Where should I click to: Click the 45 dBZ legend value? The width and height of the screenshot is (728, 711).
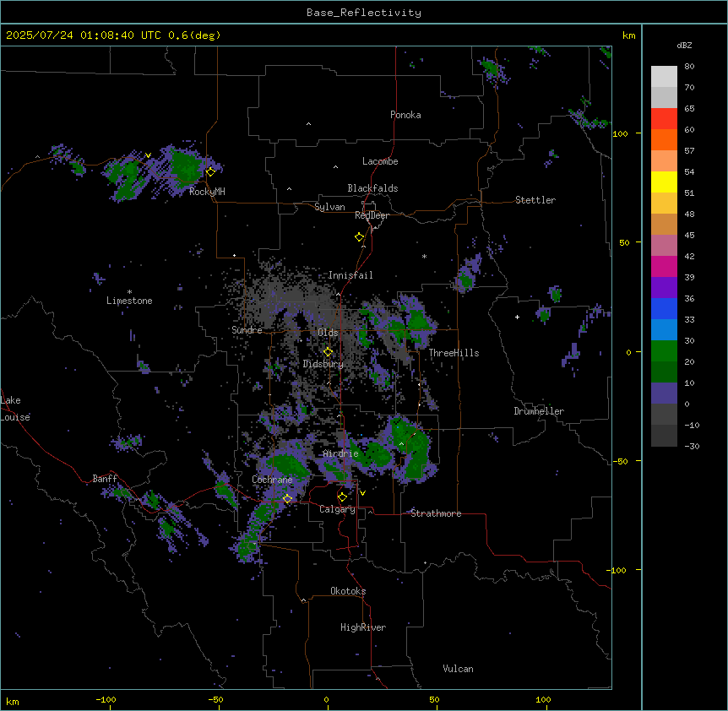[689, 236]
